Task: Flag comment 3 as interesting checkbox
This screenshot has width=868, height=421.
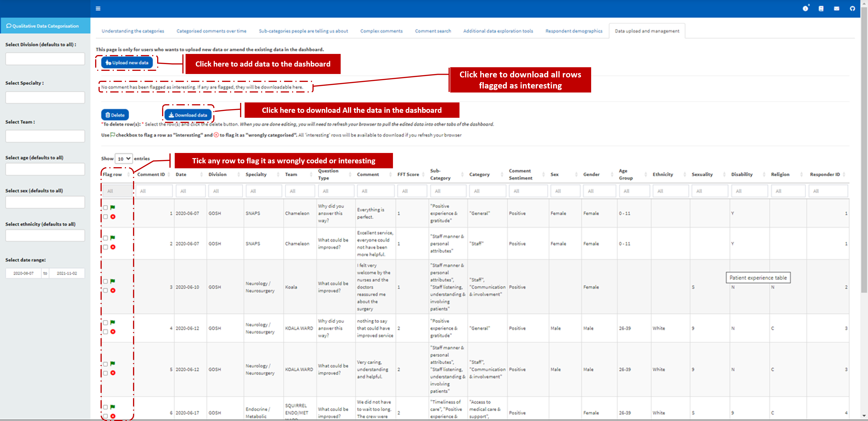Action: click(x=106, y=281)
